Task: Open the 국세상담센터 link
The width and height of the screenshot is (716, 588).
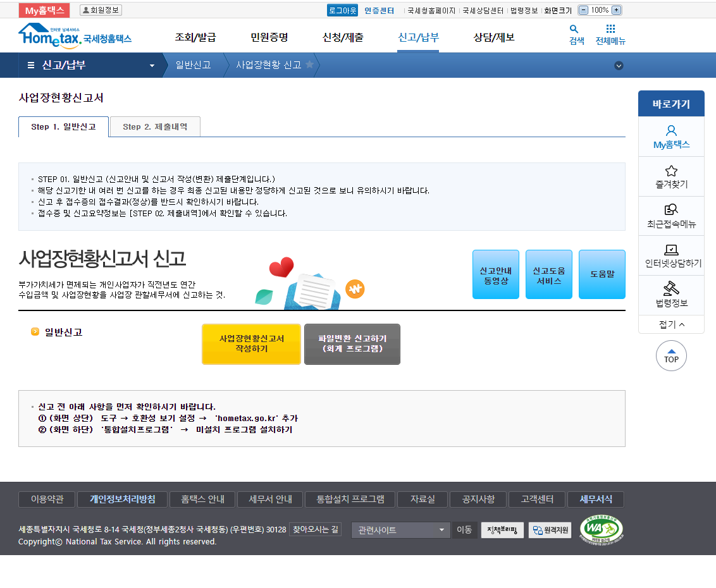Action: point(483,11)
